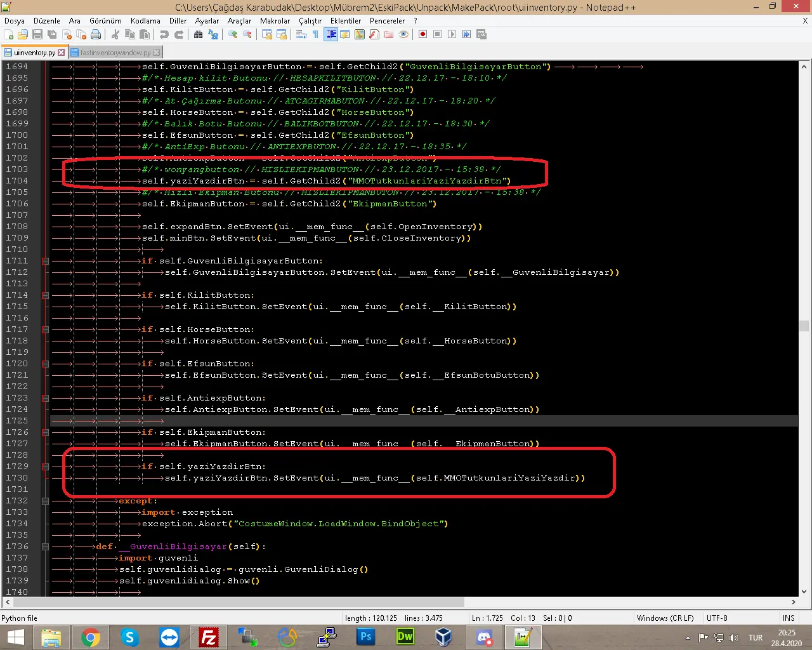
Task: Open the Replace dialog icon
Action: pos(213,34)
